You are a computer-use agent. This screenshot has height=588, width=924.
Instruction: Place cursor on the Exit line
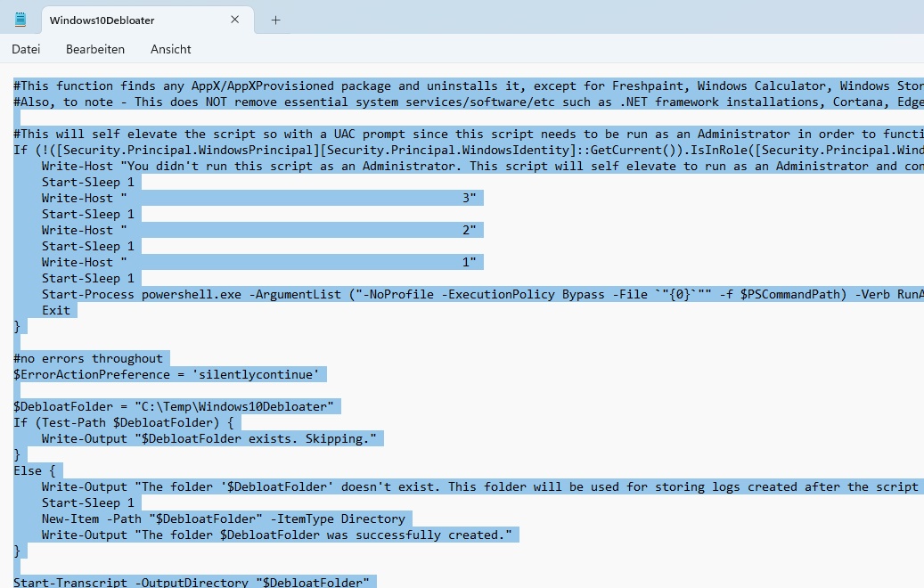click(x=55, y=310)
